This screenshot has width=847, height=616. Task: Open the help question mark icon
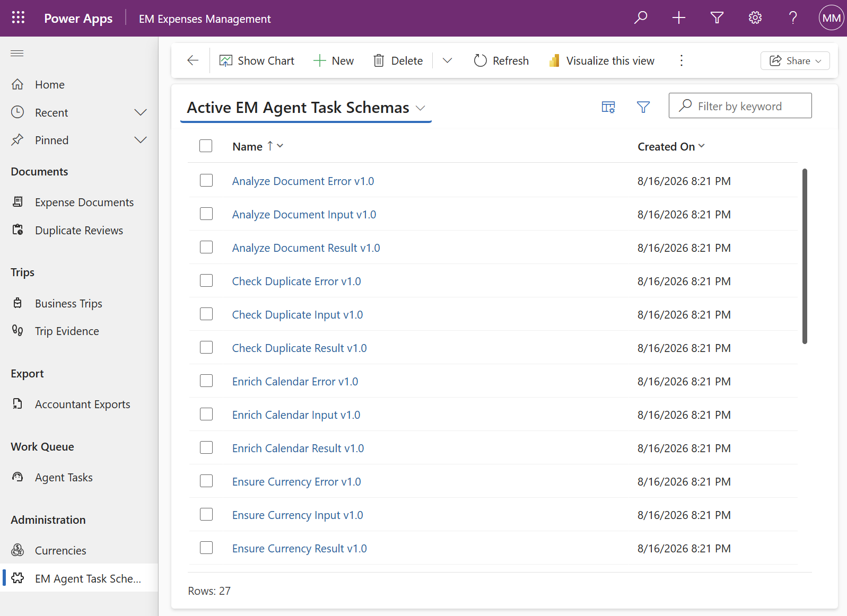point(793,18)
